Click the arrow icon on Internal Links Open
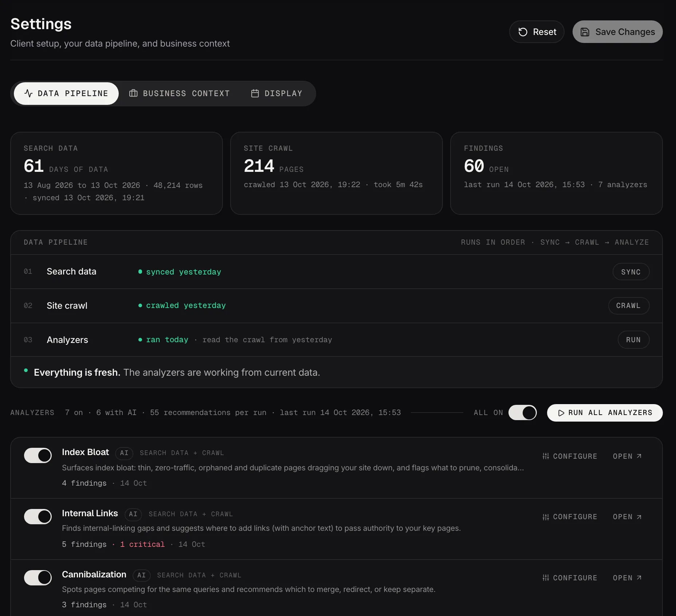The image size is (676, 616). (x=639, y=517)
